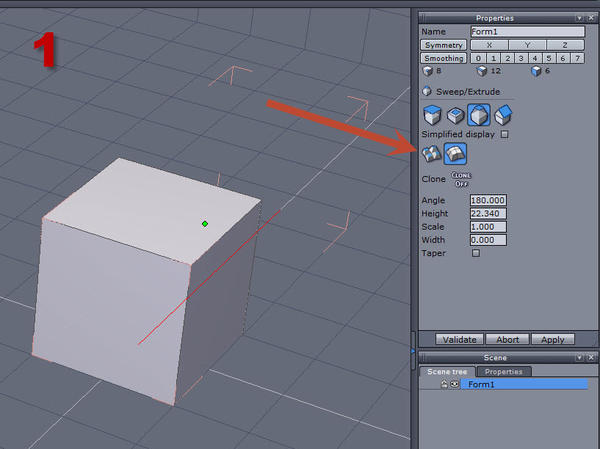Click the edge count cube icon showing 12
The height and width of the screenshot is (449, 600).
481,71
